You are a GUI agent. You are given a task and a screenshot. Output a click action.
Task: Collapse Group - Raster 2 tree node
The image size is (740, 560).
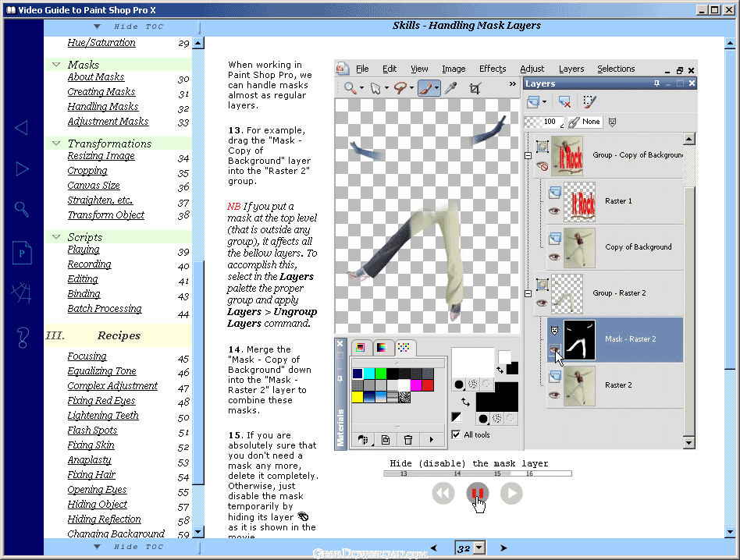pyautogui.click(x=528, y=294)
